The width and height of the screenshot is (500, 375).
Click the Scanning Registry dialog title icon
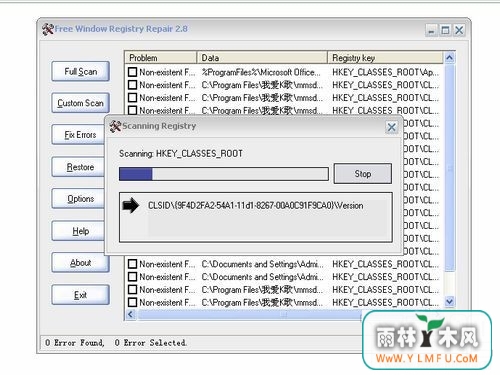click(x=115, y=126)
